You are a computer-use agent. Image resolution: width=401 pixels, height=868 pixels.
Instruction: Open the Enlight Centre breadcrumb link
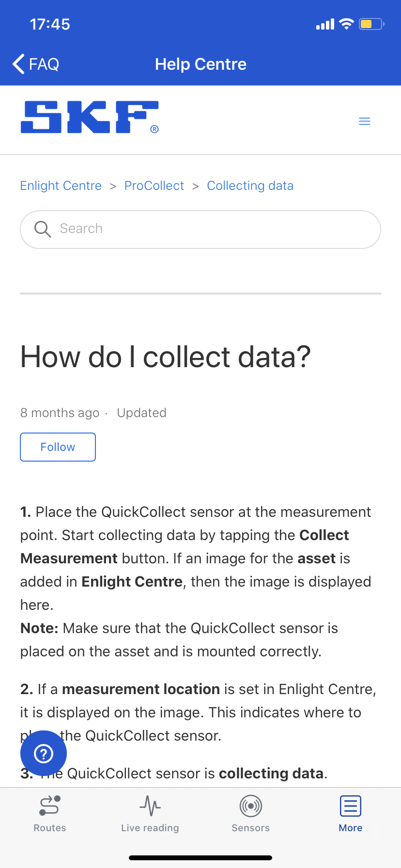[x=61, y=186]
